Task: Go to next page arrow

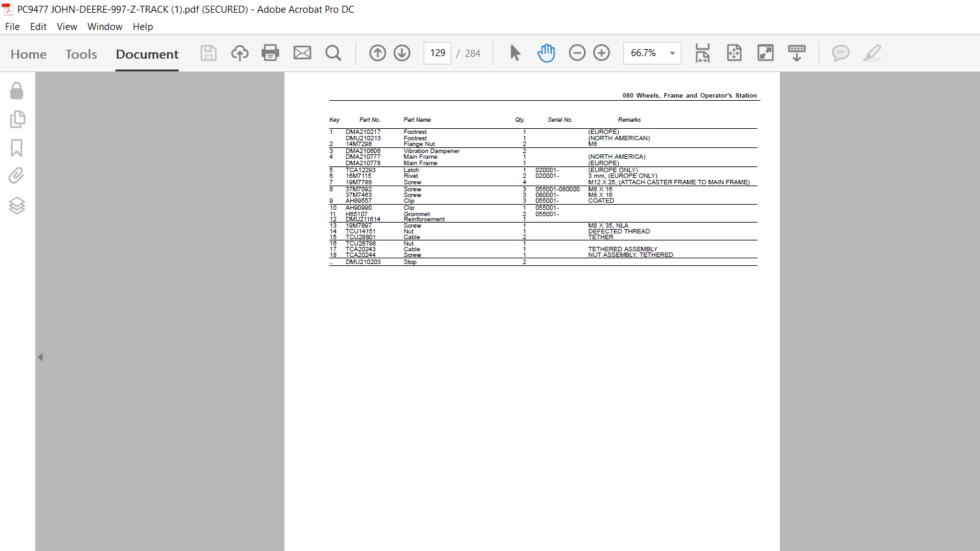Action: pos(402,53)
